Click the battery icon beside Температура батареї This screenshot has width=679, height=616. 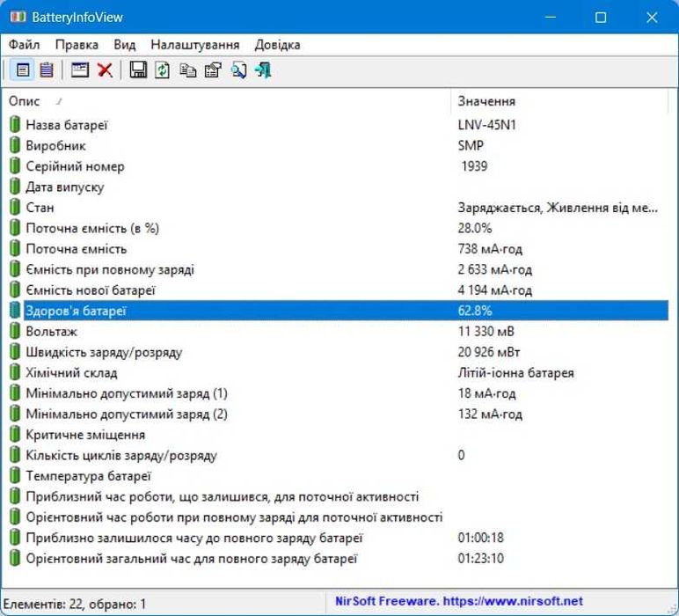[x=15, y=476]
